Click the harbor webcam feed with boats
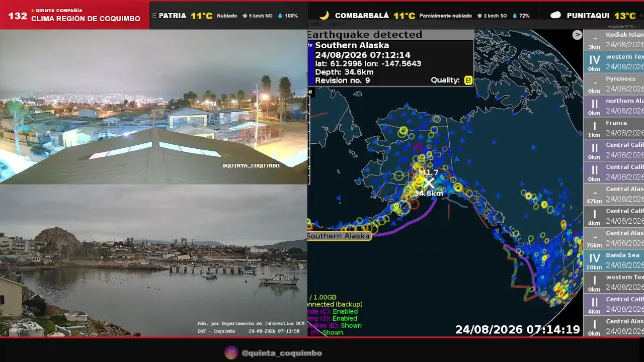The image size is (644, 362). click(x=153, y=260)
